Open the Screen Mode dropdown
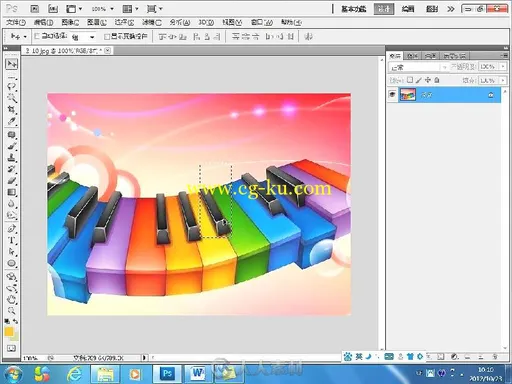The width and height of the screenshot is (512, 384). 155,9
